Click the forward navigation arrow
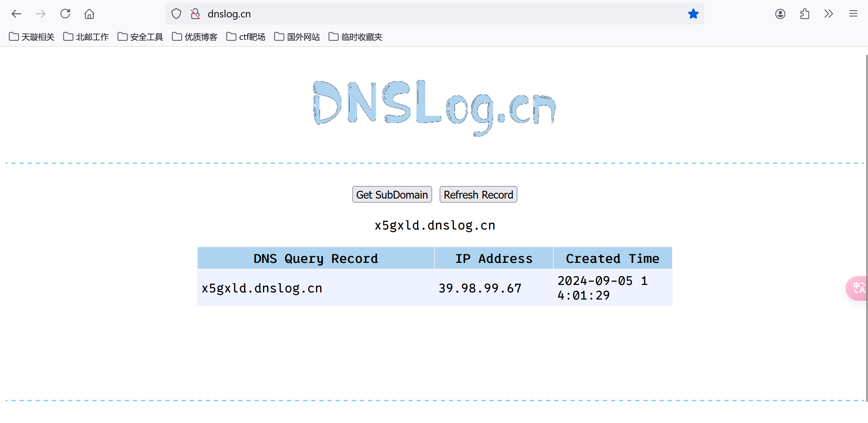This screenshot has width=868, height=423. 40,14
